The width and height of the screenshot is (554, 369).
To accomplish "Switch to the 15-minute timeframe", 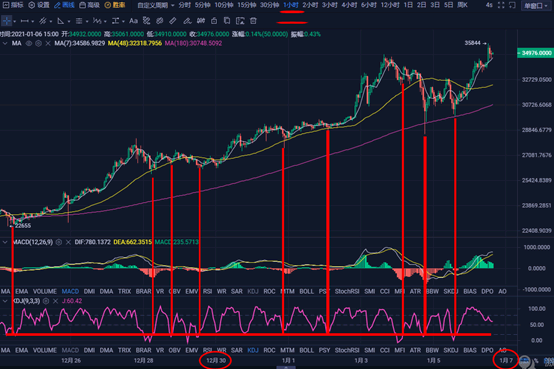I will tap(247, 5).
